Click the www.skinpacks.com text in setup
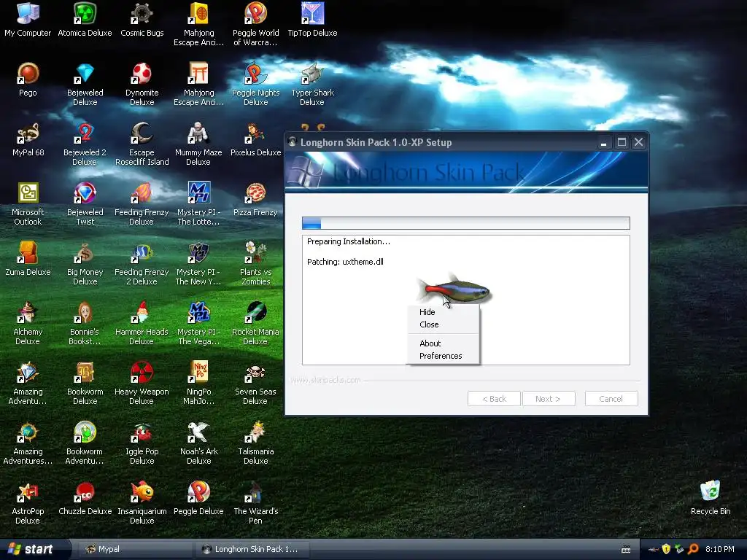This screenshot has height=560, width=747. (x=325, y=380)
